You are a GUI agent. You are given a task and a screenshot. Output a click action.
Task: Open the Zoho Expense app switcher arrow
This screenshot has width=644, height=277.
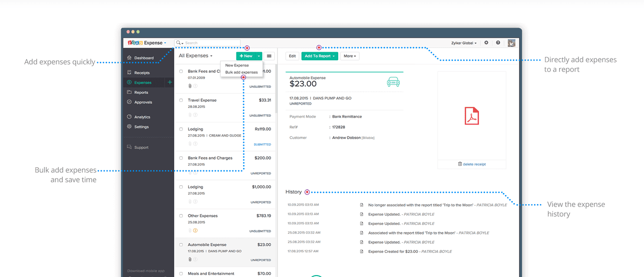coord(165,43)
